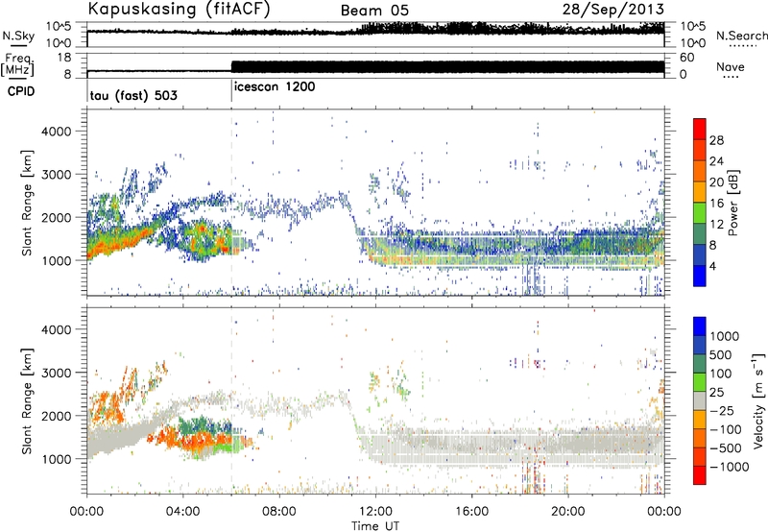Click the black frequency band in top panel
The image size is (768, 532).
[x=447, y=67]
